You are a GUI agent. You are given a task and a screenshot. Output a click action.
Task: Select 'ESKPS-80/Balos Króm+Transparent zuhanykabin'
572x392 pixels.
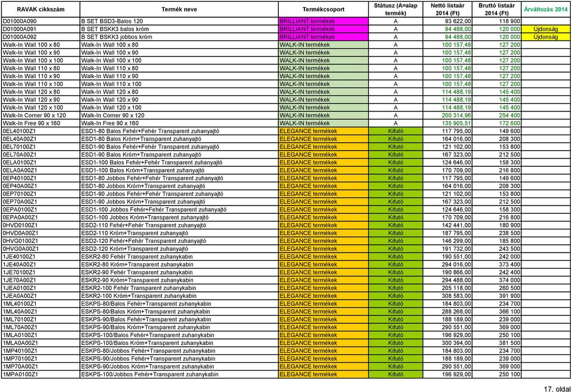point(145,312)
